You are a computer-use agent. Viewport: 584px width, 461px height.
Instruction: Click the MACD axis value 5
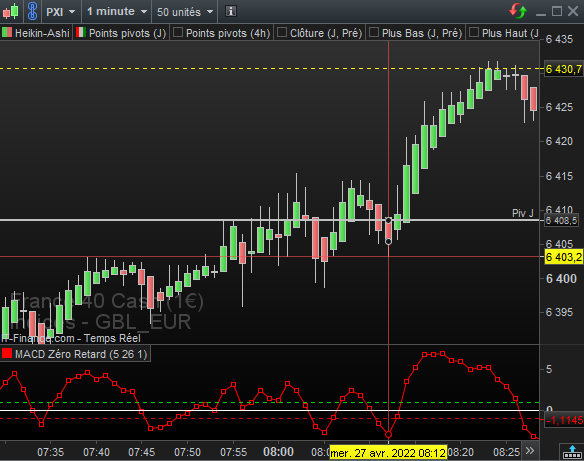point(549,369)
